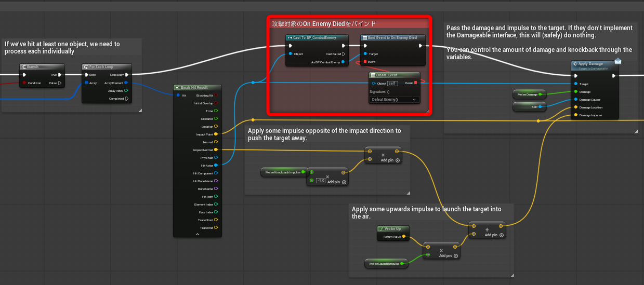Click the Trace End output pin
The image size is (644, 285).
pos(216,228)
